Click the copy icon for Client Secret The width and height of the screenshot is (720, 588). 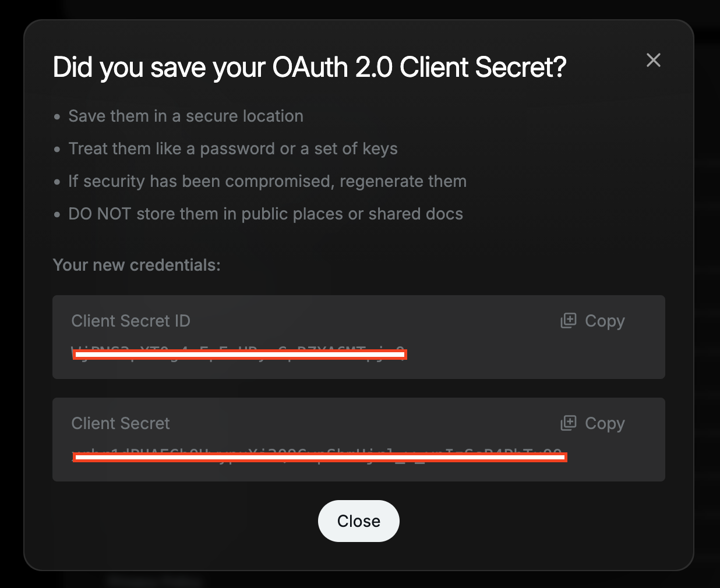pos(569,423)
